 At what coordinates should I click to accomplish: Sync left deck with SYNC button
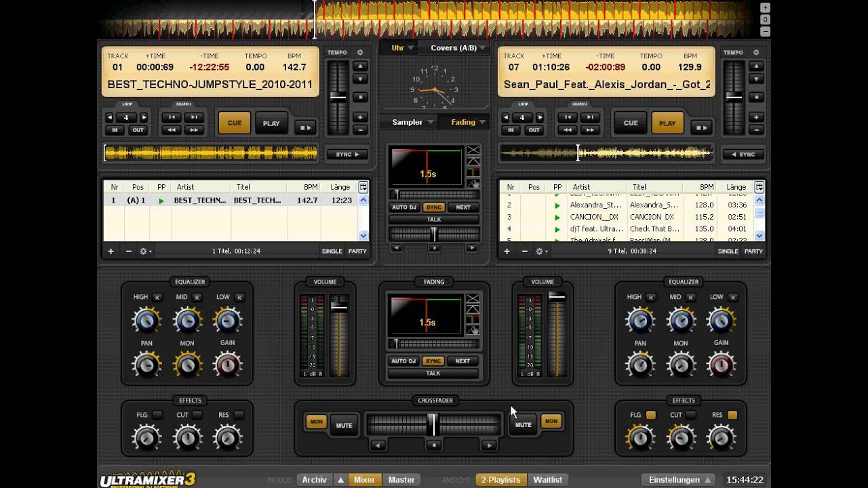pyautogui.click(x=347, y=155)
